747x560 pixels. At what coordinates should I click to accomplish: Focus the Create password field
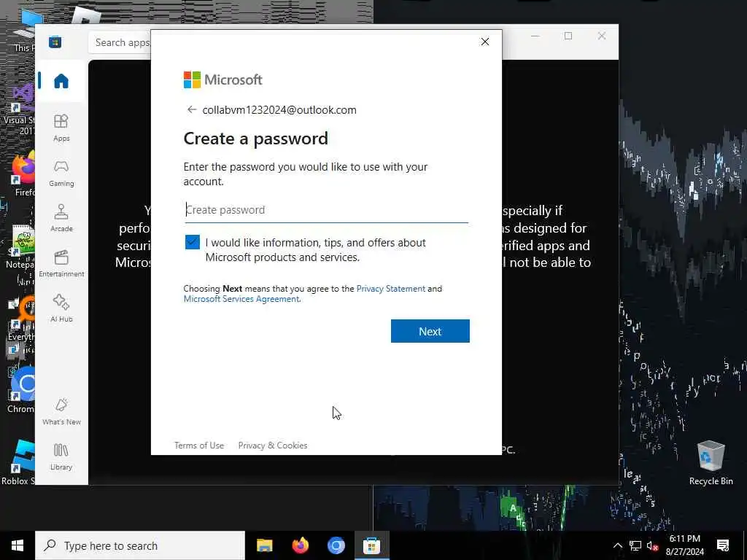point(326,210)
